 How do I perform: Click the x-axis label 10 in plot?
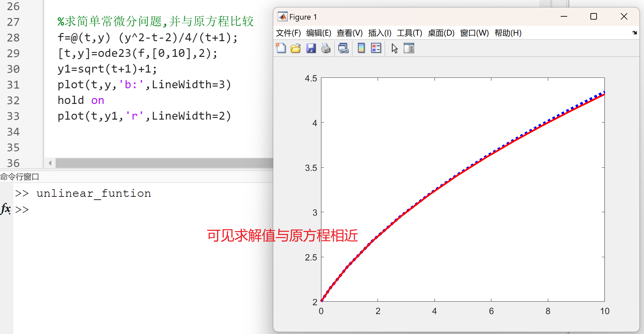click(x=605, y=311)
